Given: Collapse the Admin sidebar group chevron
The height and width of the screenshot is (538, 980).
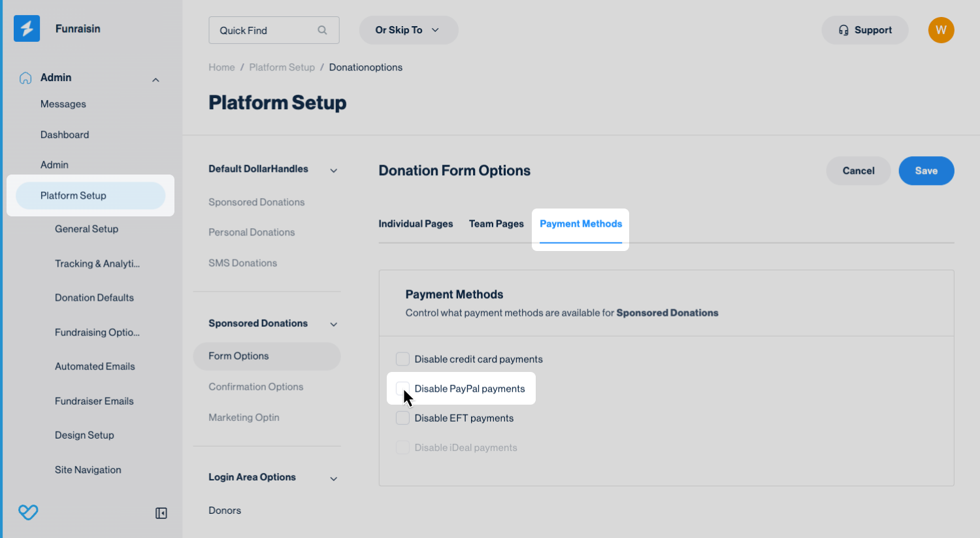Looking at the screenshot, I should click(x=155, y=80).
